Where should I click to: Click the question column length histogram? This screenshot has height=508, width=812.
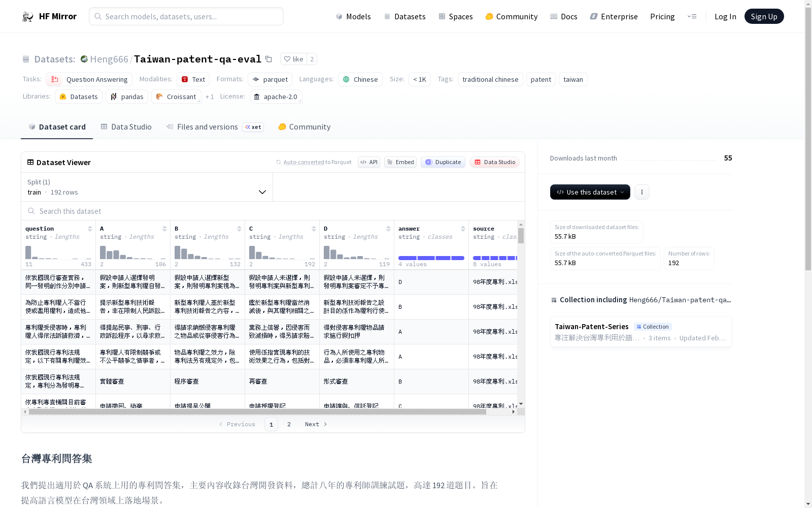click(58, 252)
